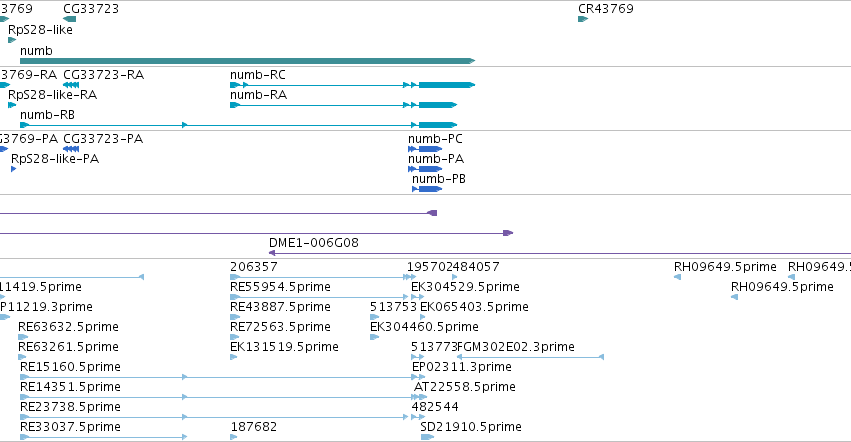Click the numb-RB transcript label
The height and width of the screenshot is (442, 851).
pos(47,115)
